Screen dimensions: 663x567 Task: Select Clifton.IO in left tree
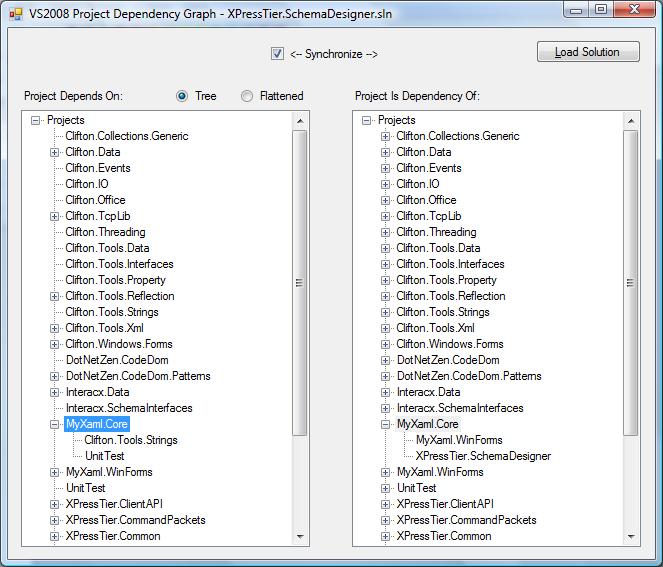point(87,184)
